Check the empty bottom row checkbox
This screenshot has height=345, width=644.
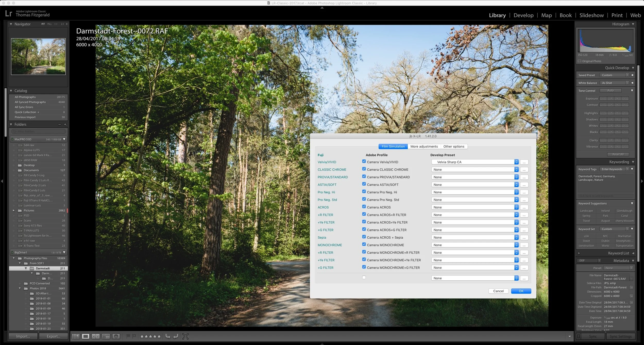click(364, 278)
